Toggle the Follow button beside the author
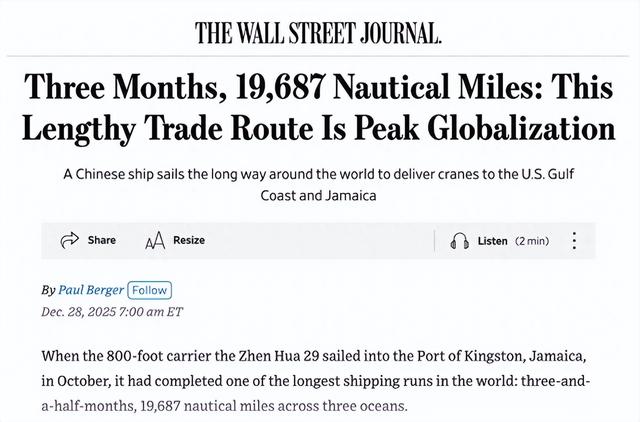640x422 pixels. coord(150,290)
